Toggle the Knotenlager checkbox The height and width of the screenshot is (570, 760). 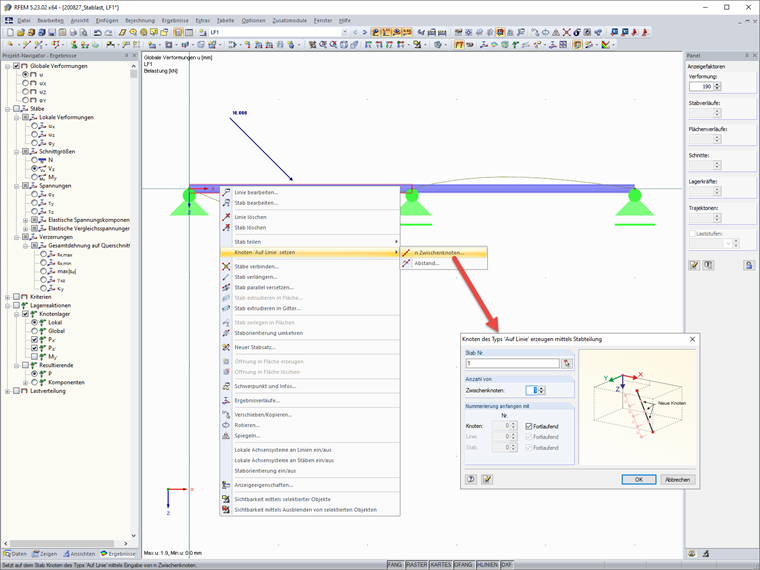[26, 314]
